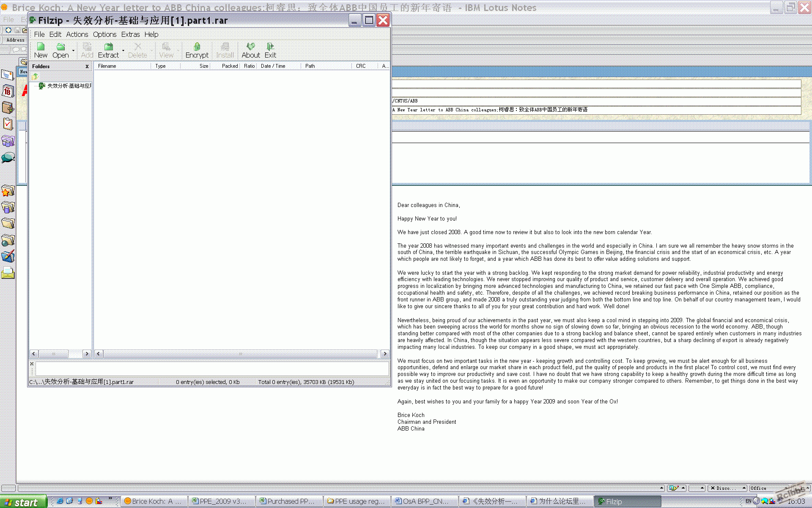The image size is (812, 508).
Task: Click the New archive icon in Filzip
Action: click(x=41, y=47)
